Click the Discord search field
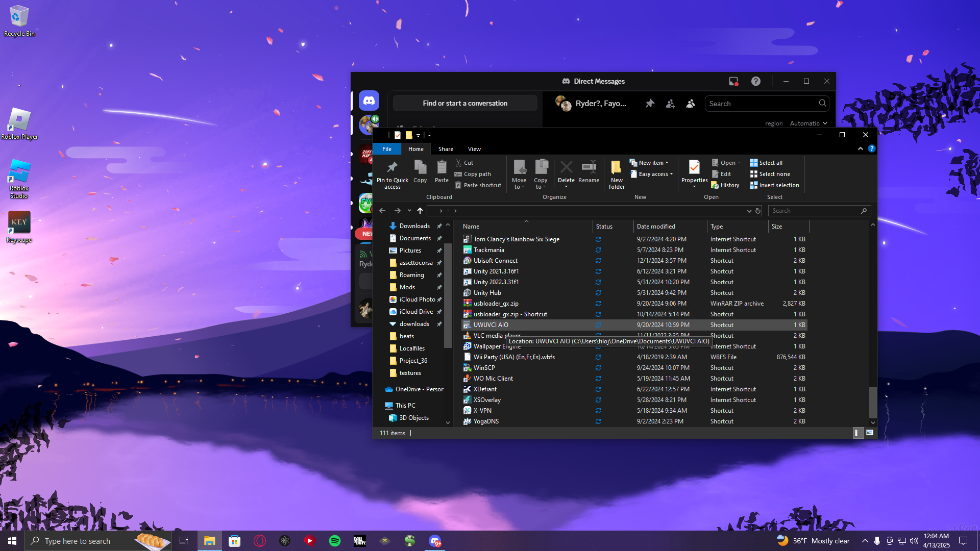Image resolution: width=980 pixels, height=551 pixels. (x=767, y=104)
